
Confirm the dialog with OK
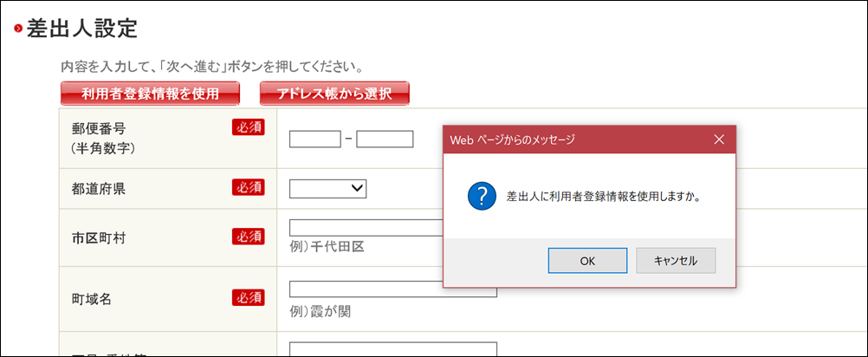coord(587,261)
